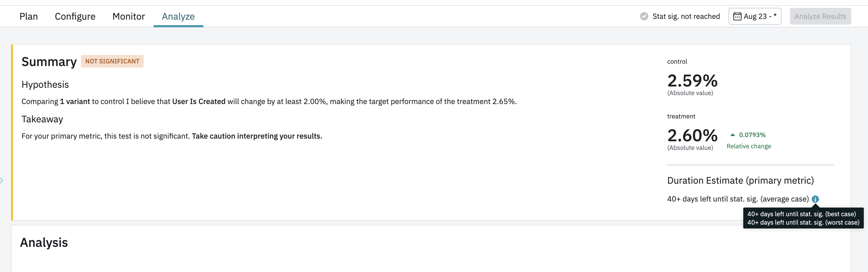
Task: Click the "User Is Created" metric name
Action: point(199,101)
